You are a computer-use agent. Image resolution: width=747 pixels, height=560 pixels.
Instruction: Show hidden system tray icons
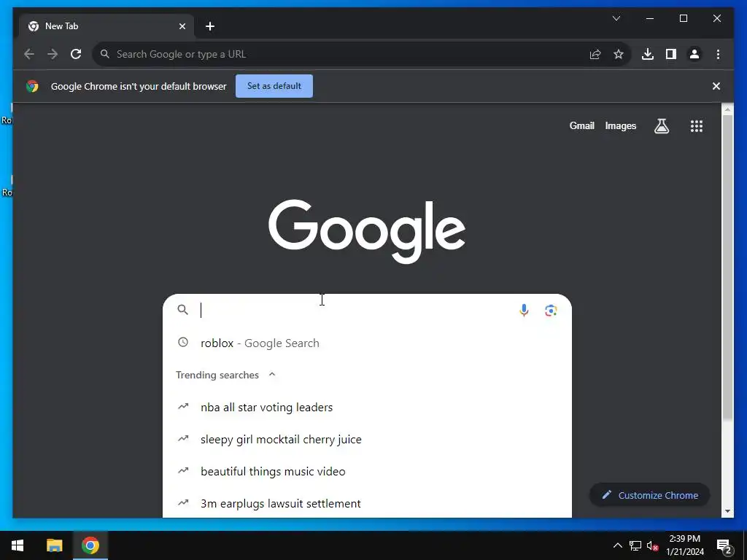tap(617, 545)
